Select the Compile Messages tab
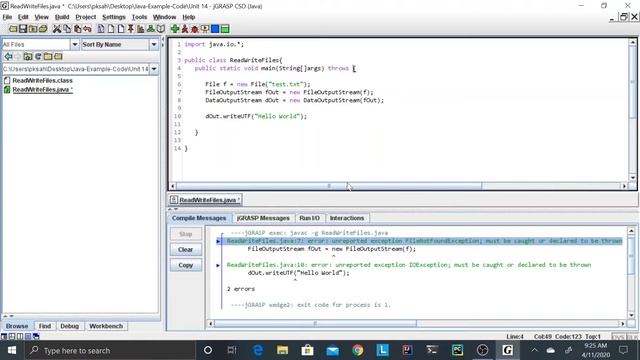Image resolution: width=640 pixels, height=360 pixels. tap(199, 218)
